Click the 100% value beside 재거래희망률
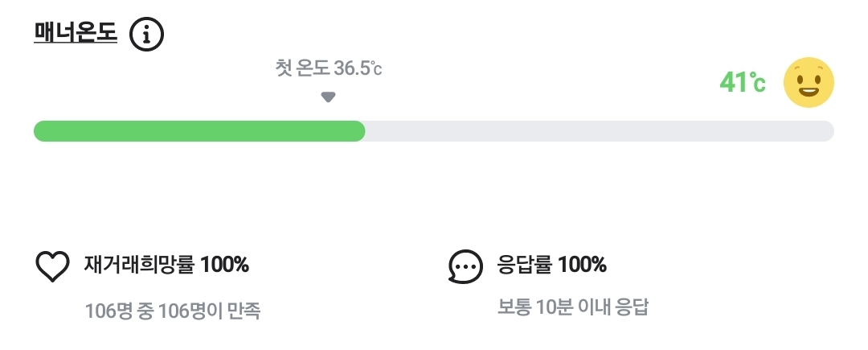Image resolution: width=868 pixels, height=350 pixels. click(x=224, y=264)
